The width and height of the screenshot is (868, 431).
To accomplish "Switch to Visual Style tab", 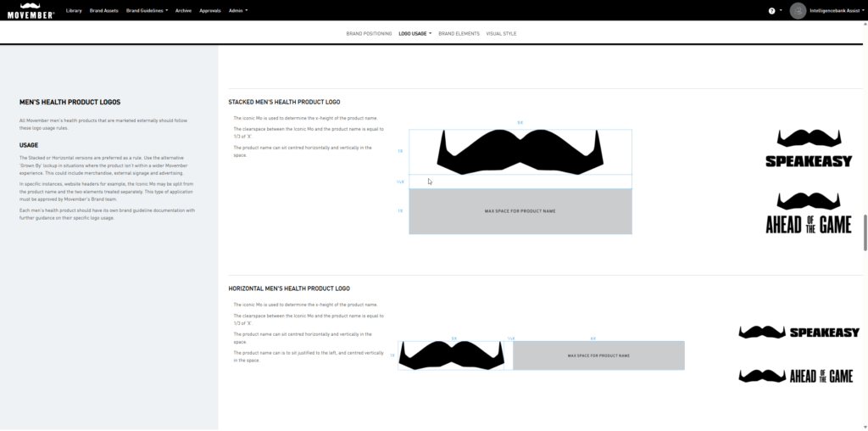I will pyautogui.click(x=501, y=34).
